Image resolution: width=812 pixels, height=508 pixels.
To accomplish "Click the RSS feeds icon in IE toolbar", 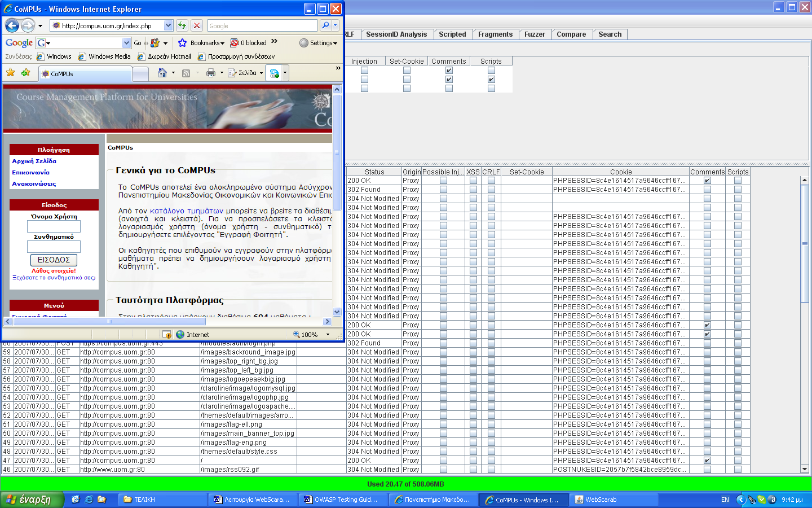I will pyautogui.click(x=186, y=73).
